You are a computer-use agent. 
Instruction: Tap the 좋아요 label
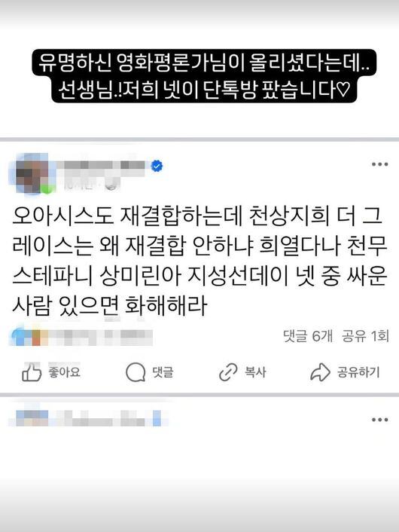pos(65,372)
